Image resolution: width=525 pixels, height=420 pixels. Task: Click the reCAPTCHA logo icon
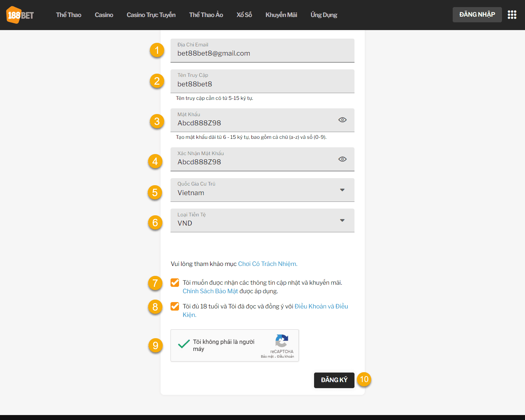click(x=282, y=341)
